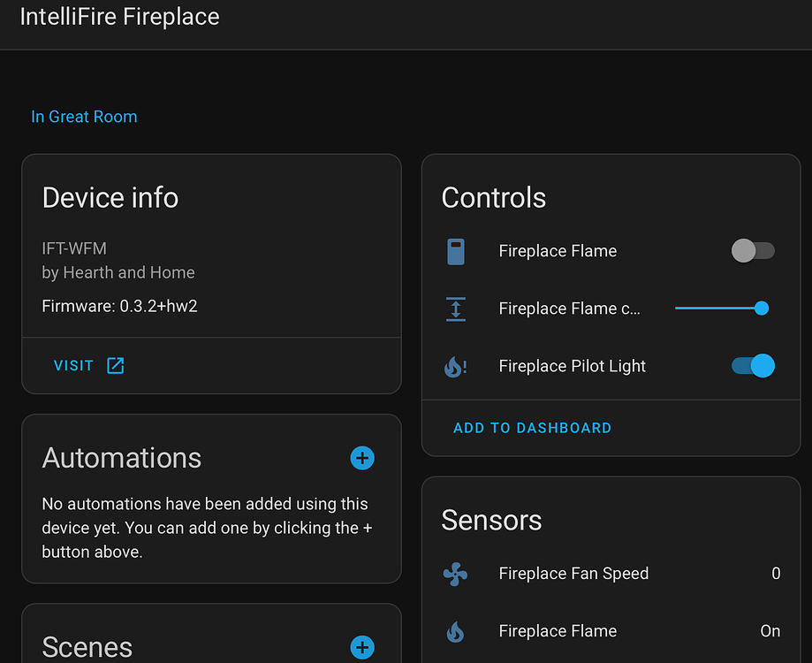Screen dimensions: 812x663
Task: Click the external link icon next to VISIT
Action: click(x=116, y=364)
